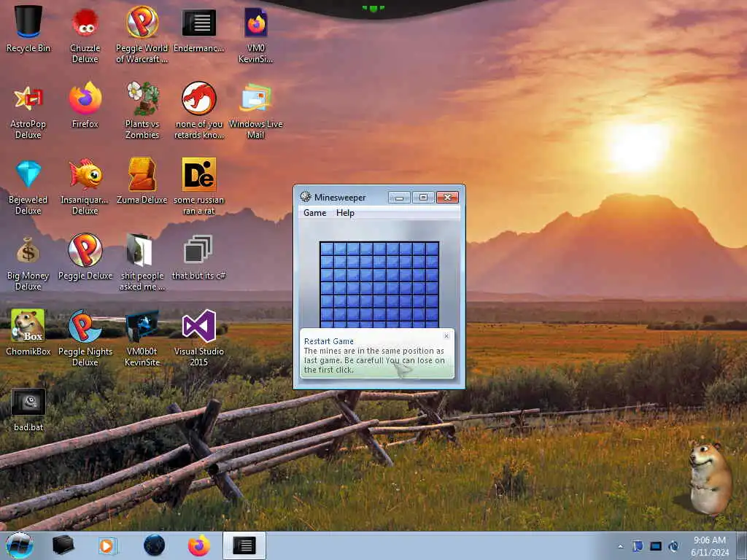Open the black box taskbar icon beside Start
The width and height of the screenshot is (747, 560).
(x=63, y=545)
